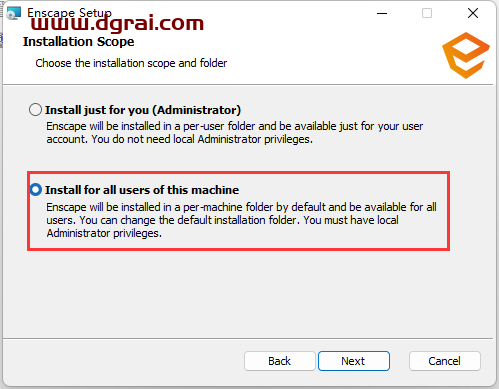Viewport: 499px width, 389px height.
Task: Click the 'Installation Scope' heading
Action: (x=79, y=42)
